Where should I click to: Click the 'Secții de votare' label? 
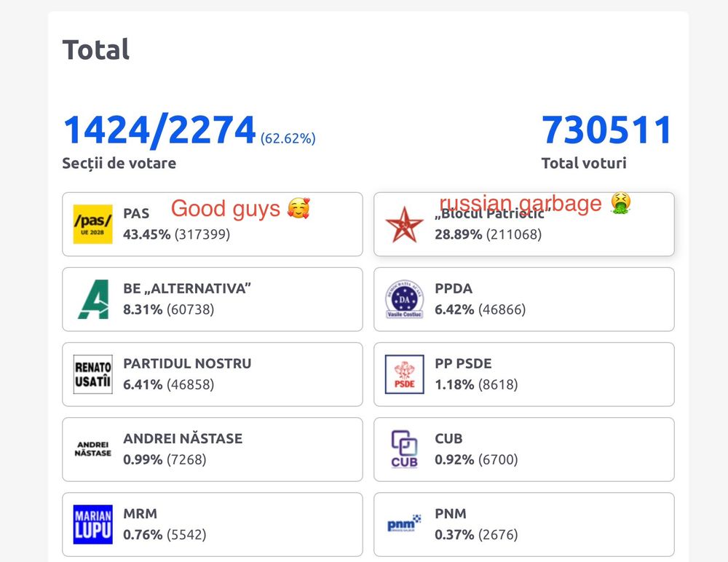(x=119, y=163)
